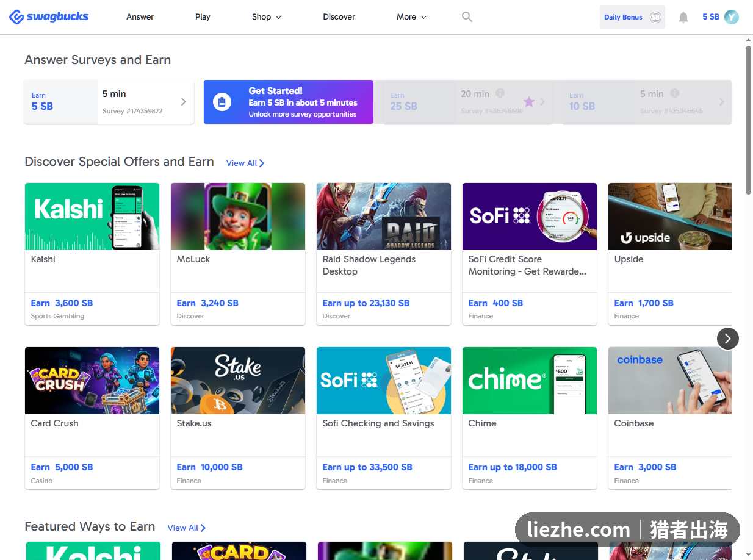
Task: Open the search magnifier icon
Action: click(x=467, y=17)
